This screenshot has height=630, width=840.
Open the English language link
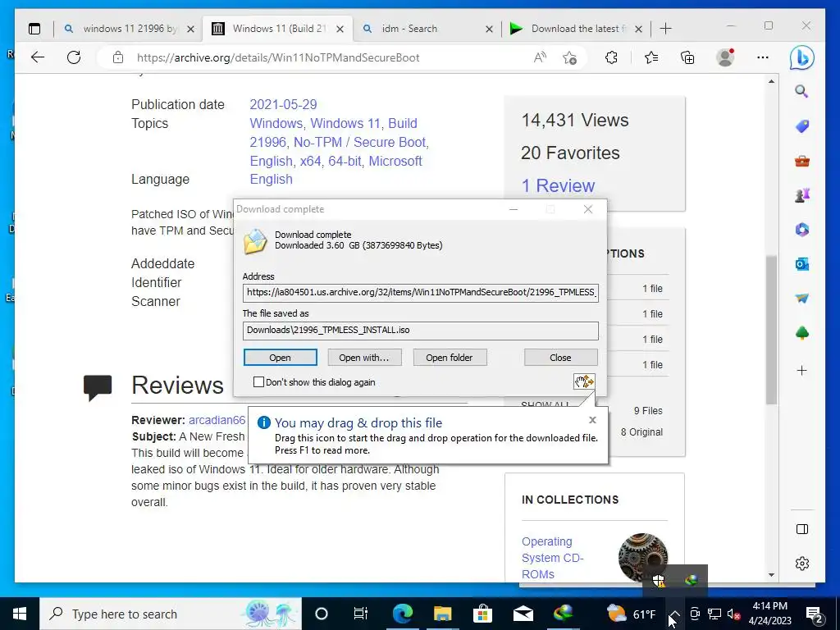coord(271,179)
